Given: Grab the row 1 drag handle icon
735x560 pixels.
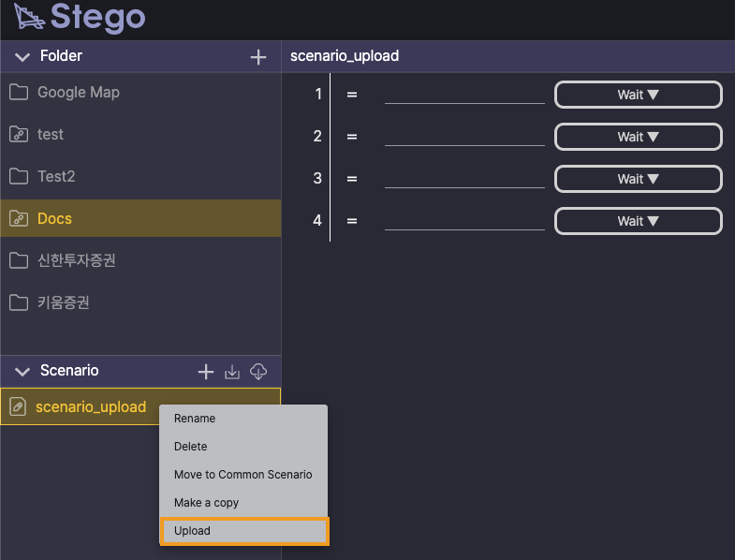Looking at the screenshot, I should [x=352, y=95].
